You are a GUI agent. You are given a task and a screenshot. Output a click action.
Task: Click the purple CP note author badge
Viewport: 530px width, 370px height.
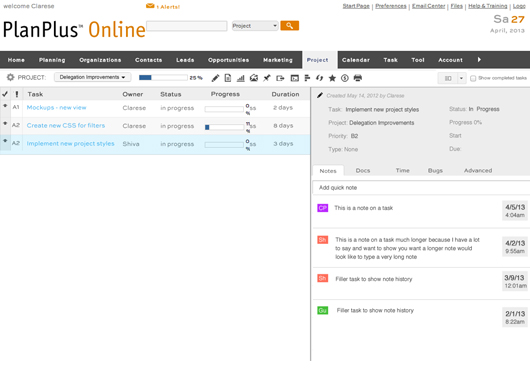(x=322, y=208)
